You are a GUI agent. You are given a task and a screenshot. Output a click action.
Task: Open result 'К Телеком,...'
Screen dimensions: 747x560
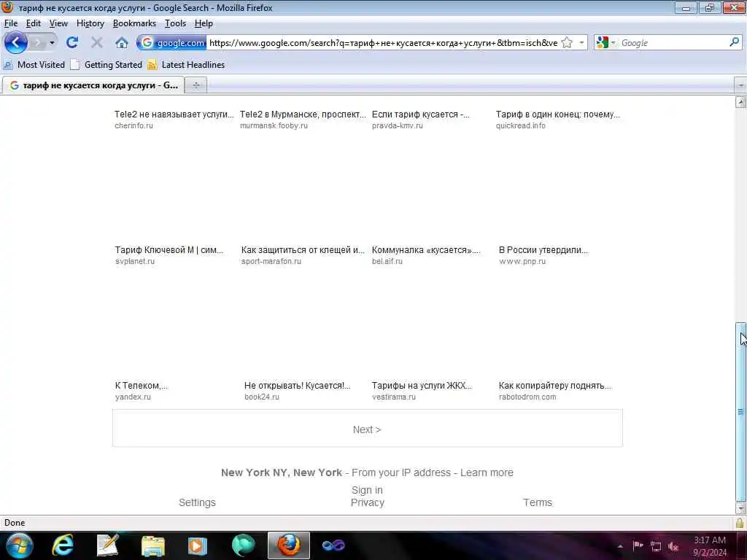(x=142, y=386)
